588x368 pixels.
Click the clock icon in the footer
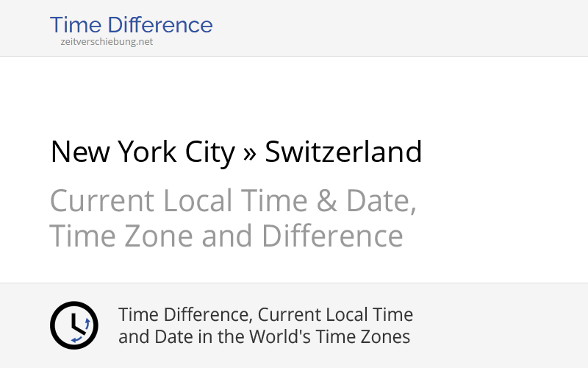(73, 325)
